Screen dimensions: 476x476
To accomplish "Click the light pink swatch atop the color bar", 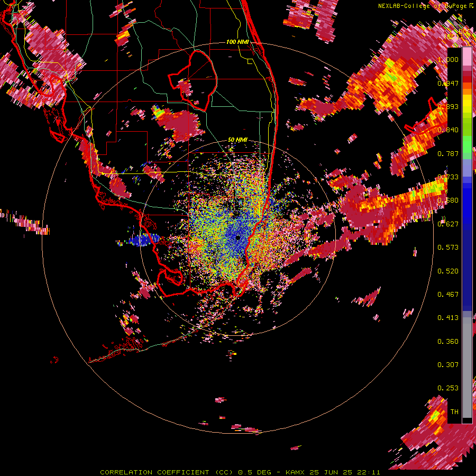I will pyautogui.click(x=467, y=56).
